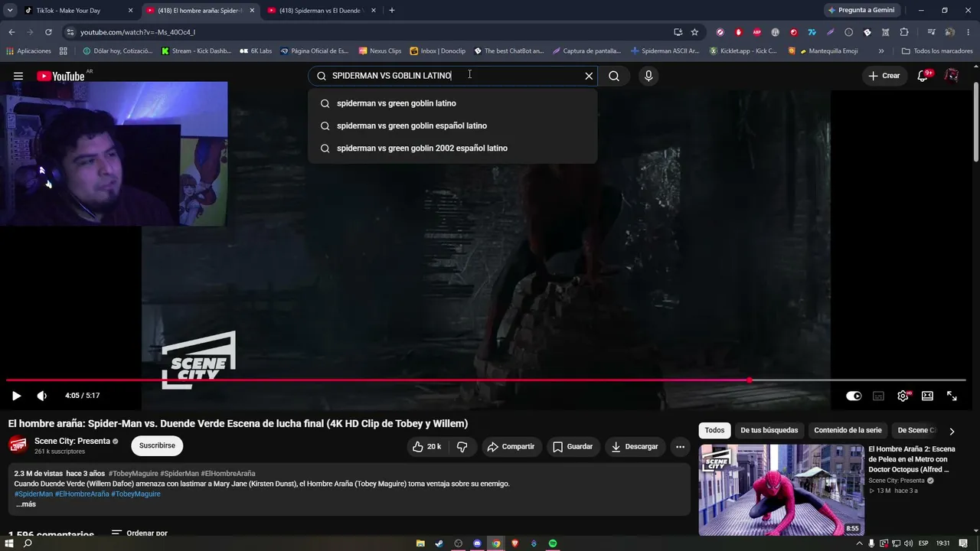This screenshot has height=551, width=980.
Task: Open the YouTube account avatar menu
Action: coord(952,76)
